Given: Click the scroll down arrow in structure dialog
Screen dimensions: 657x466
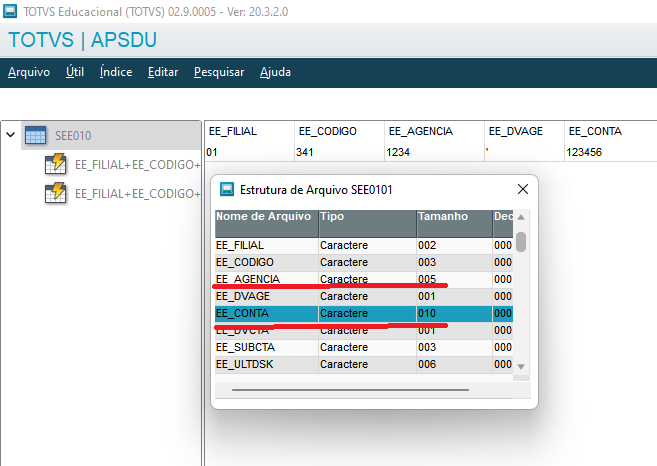Looking at the screenshot, I should (x=521, y=367).
